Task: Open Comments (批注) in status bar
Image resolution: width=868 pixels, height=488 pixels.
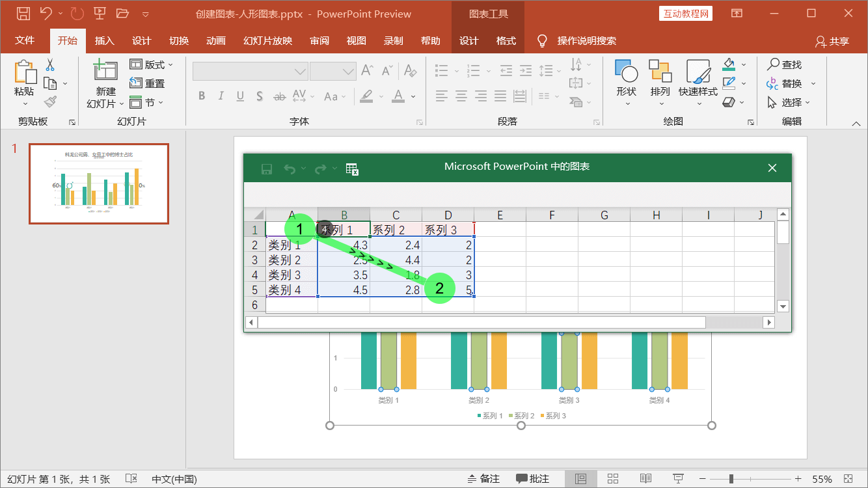Action: point(532,479)
